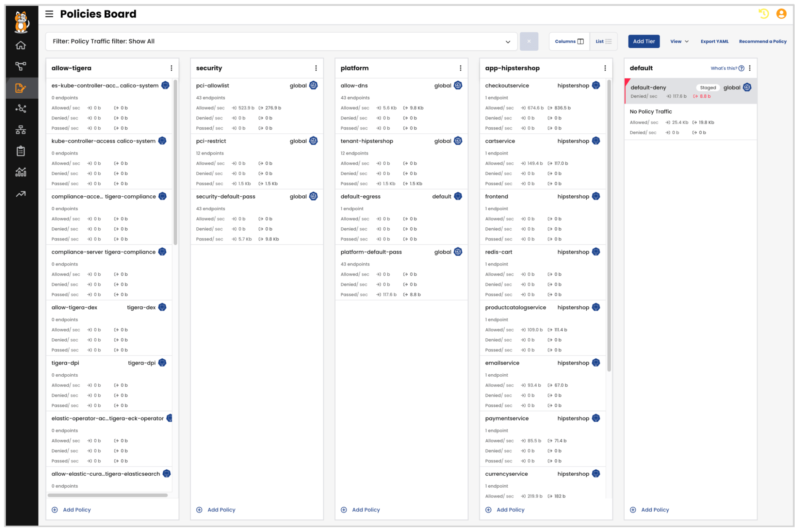799x532 pixels.
Task: Open the allow-tigera-dex policy
Action: pos(109,328)
